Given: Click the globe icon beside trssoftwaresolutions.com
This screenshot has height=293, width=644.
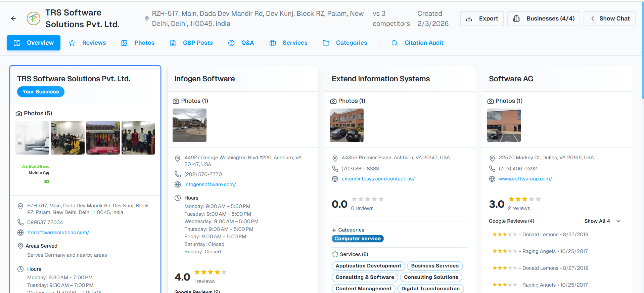Looking at the screenshot, I should click(20, 233).
